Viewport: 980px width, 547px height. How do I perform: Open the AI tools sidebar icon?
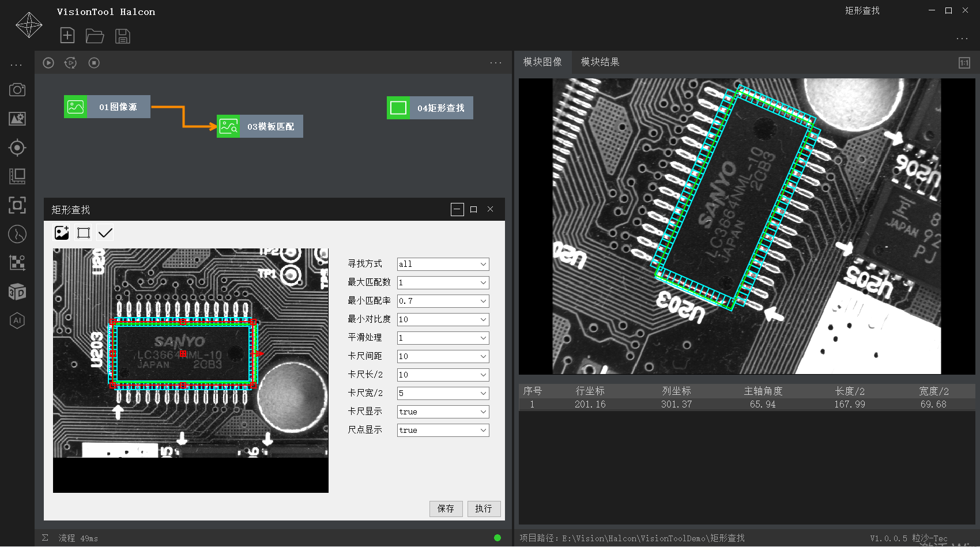(x=17, y=320)
